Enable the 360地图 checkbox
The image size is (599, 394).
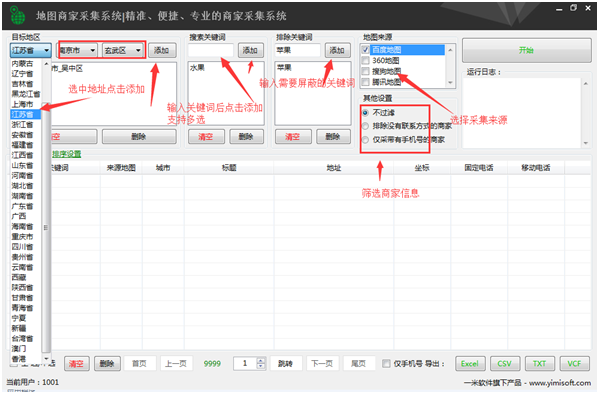tap(365, 60)
